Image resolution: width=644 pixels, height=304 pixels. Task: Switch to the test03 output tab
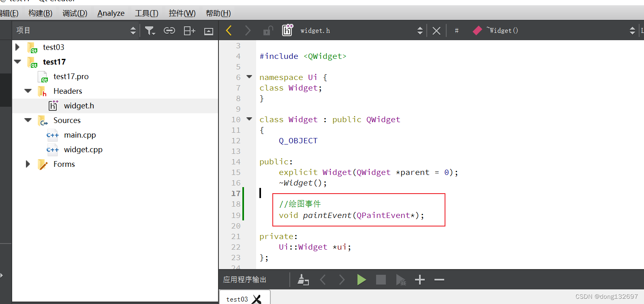237,299
